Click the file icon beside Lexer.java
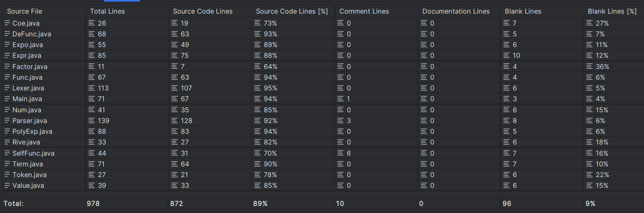 (7, 88)
